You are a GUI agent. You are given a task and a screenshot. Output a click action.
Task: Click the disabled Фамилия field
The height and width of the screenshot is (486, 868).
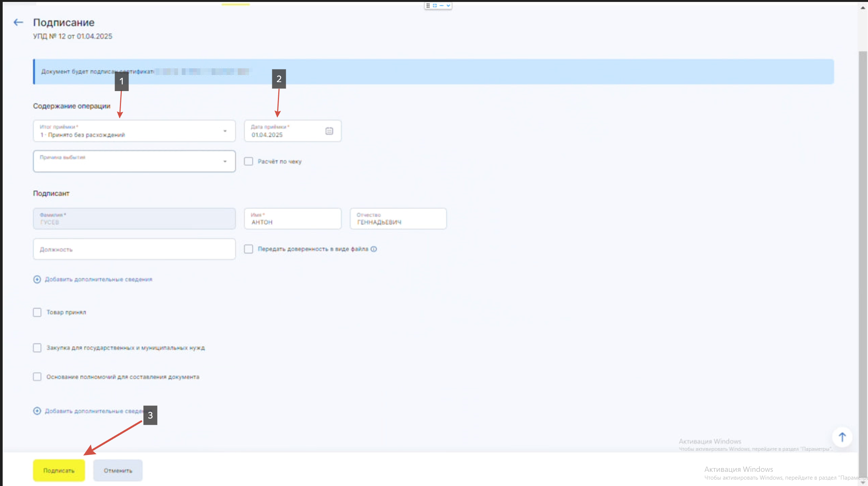(x=134, y=218)
